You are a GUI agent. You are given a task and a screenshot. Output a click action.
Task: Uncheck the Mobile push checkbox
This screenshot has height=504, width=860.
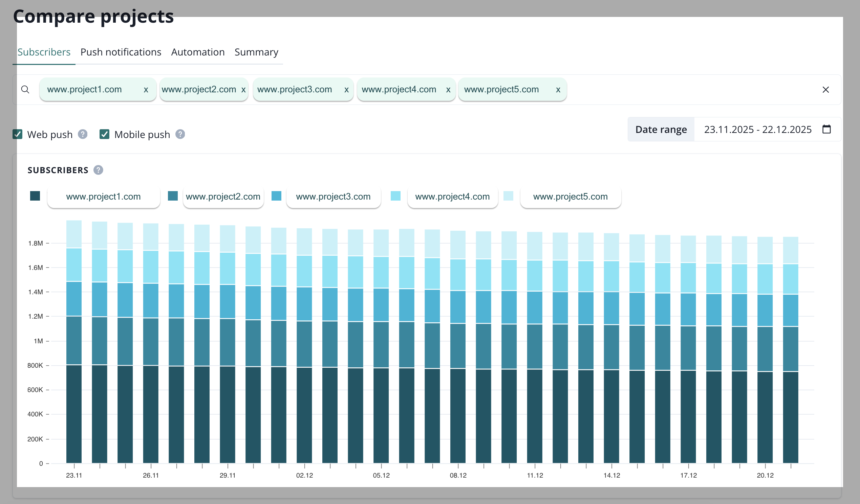click(104, 134)
